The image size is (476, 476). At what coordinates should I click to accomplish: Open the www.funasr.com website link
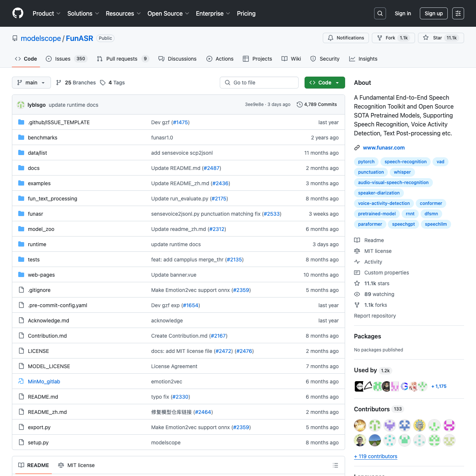click(384, 148)
